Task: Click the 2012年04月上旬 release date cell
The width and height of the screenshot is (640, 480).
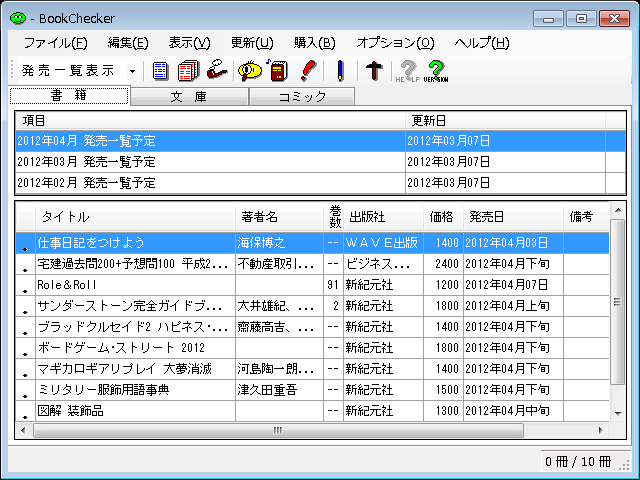Action: point(513,306)
